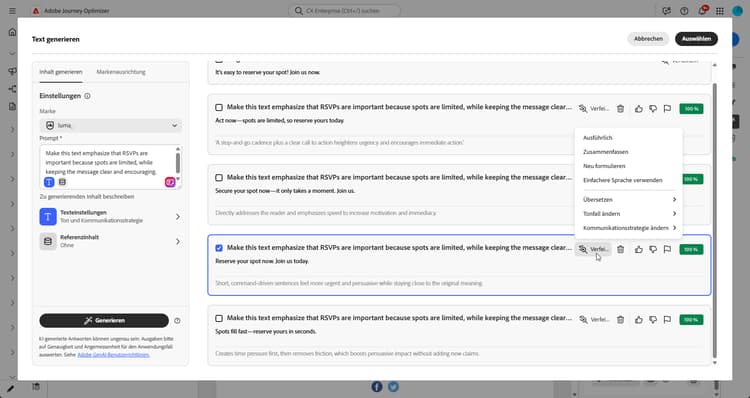Thumbs down the 'Reserve your spot now' variation

point(653,249)
